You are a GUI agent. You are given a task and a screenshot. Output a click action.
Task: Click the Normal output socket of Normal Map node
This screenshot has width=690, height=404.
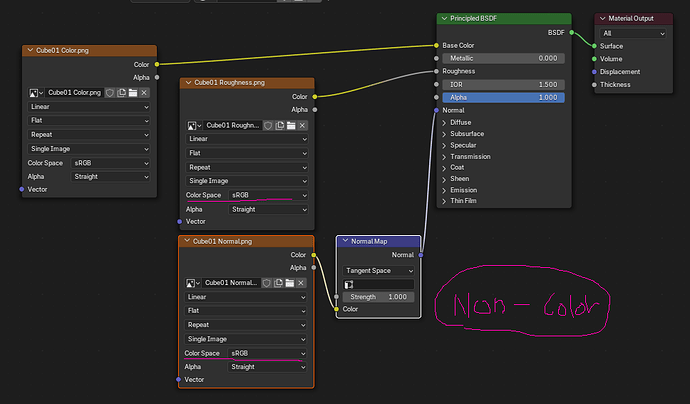click(421, 255)
